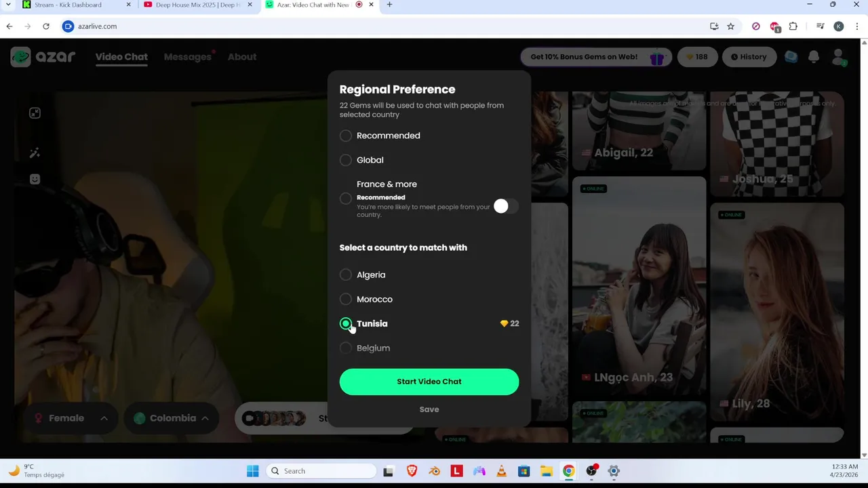The height and width of the screenshot is (488, 868).
Task: Click the site info icon in address bar
Action: coord(68,26)
